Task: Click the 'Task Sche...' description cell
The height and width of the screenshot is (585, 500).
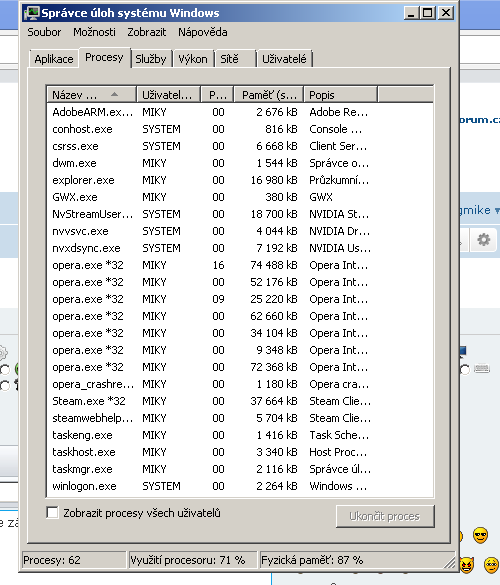Action: (x=339, y=435)
